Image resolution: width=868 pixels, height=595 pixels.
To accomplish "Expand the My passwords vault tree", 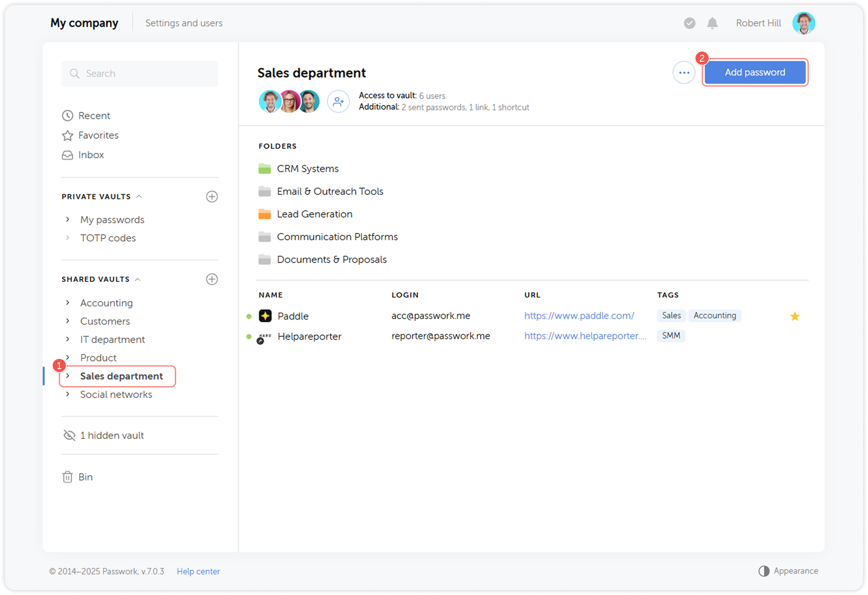I will point(68,219).
